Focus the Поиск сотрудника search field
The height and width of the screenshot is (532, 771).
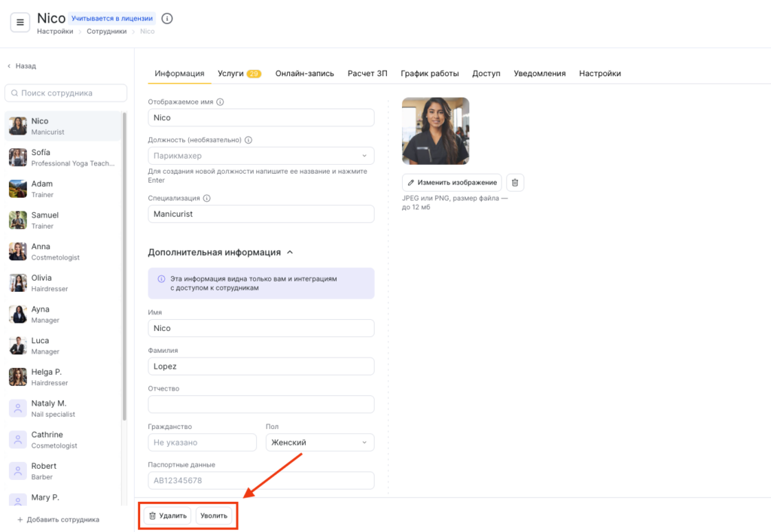[66, 93]
